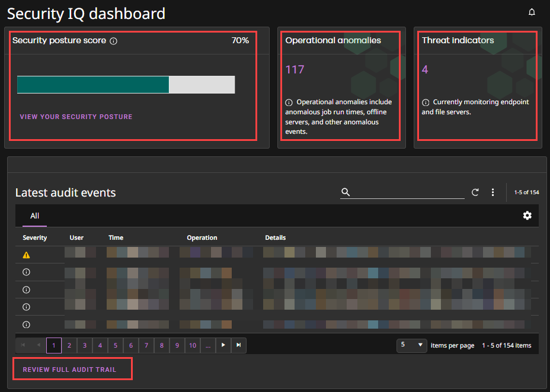This screenshot has width=550, height=392.
Task: Click the security posture score progress bar
Action: tap(126, 85)
